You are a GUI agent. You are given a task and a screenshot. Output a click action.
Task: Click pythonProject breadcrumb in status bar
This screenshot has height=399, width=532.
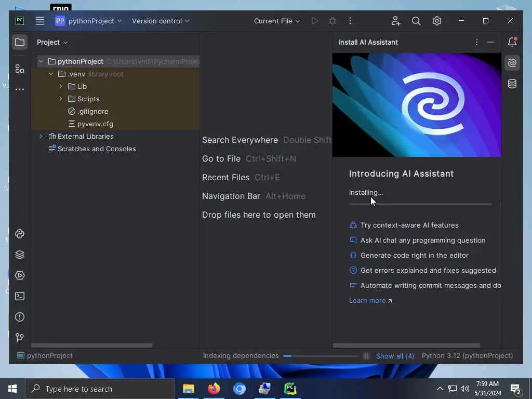pyautogui.click(x=45, y=355)
